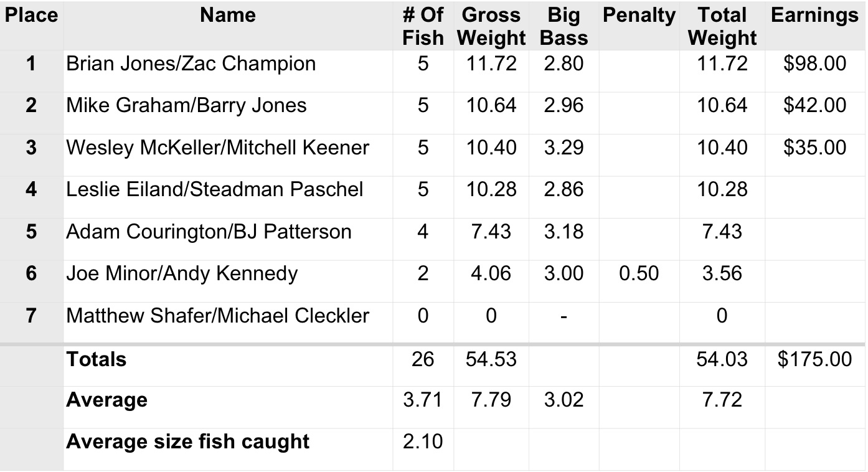The width and height of the screenshot is (868, 472).
Task: Select the $175.00 total earnings cell
Action: point(814,359)
